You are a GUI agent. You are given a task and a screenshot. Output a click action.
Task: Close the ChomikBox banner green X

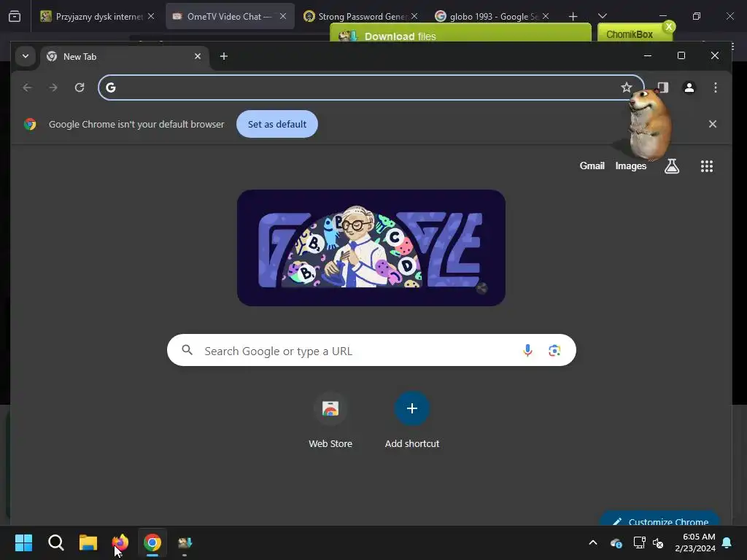669,27
